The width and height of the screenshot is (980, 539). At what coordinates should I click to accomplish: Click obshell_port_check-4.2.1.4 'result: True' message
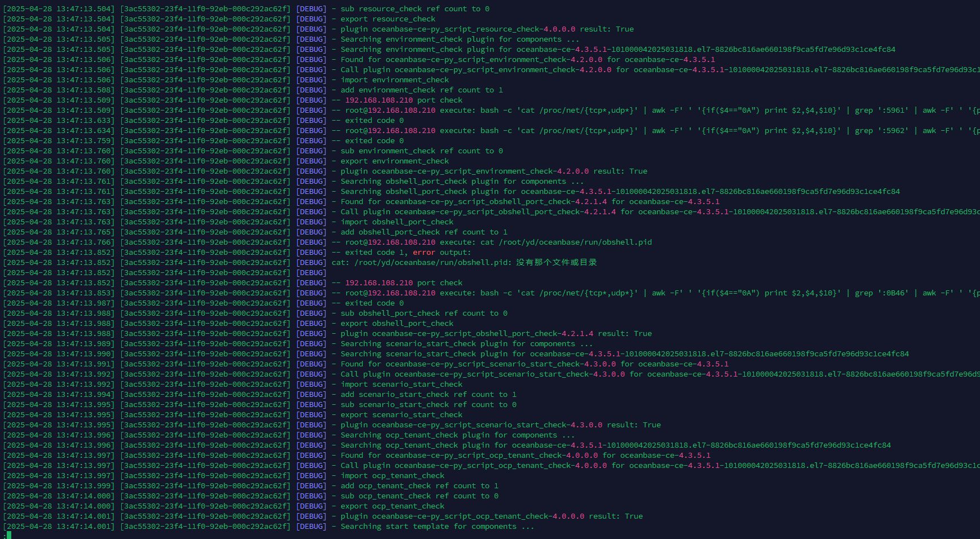click(x=496, y=334)
